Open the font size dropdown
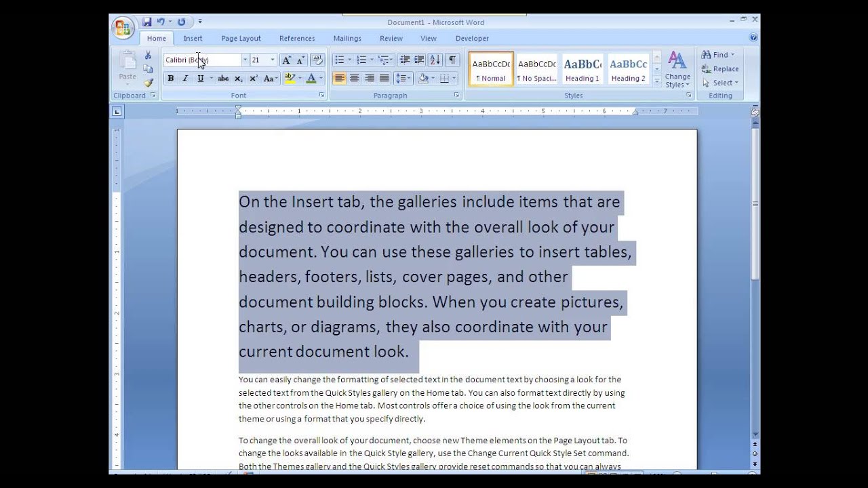Viewport: 868px width, 488px height. click(273, 60)
